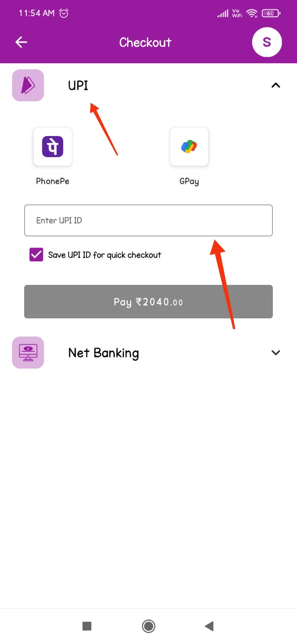Tap the Android back triangle button
This screenshot has height=644, width=297.
click(209, 626)
